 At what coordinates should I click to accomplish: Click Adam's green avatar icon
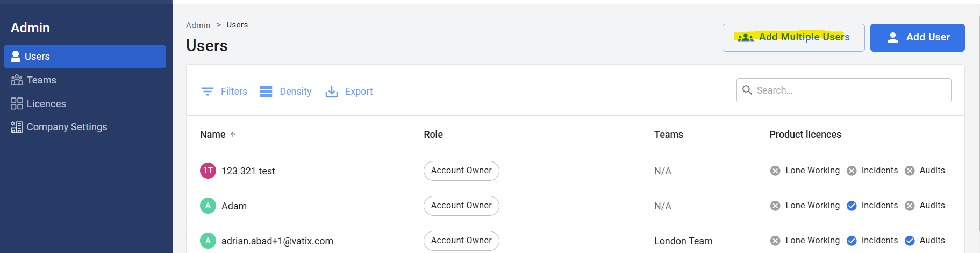click(x=208, y=206)
